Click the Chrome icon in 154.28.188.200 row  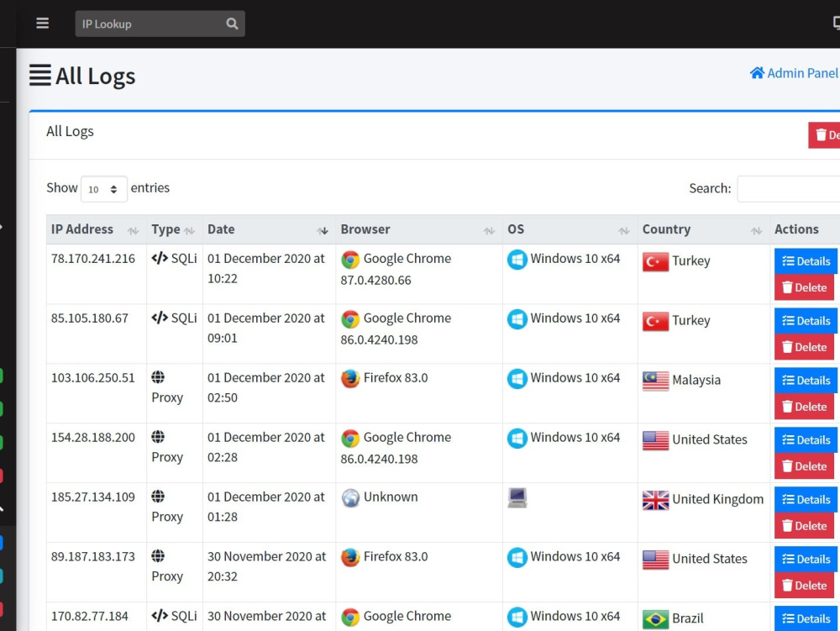[350, 438]
